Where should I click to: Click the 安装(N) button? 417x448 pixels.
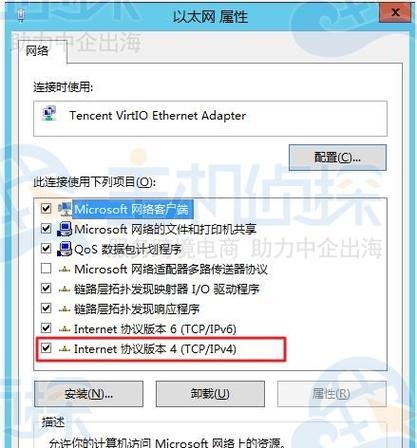pyautogui.click(x=89, y=394)
